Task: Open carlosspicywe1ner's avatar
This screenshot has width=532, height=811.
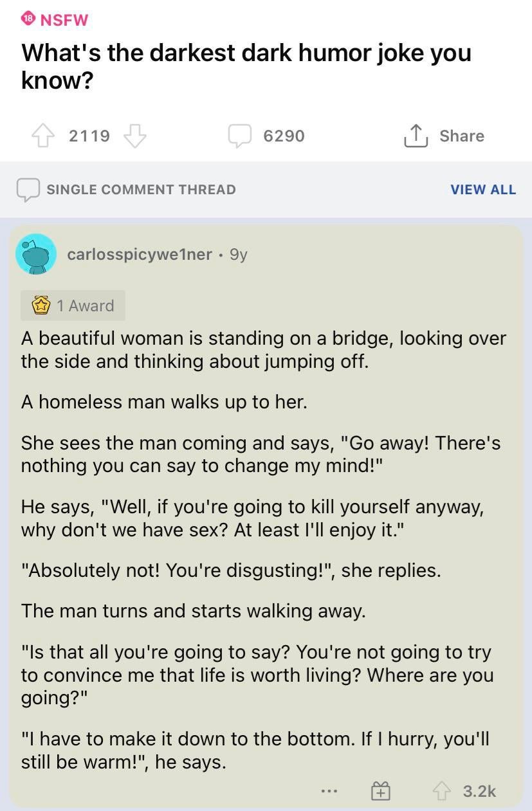Action: 36,254
